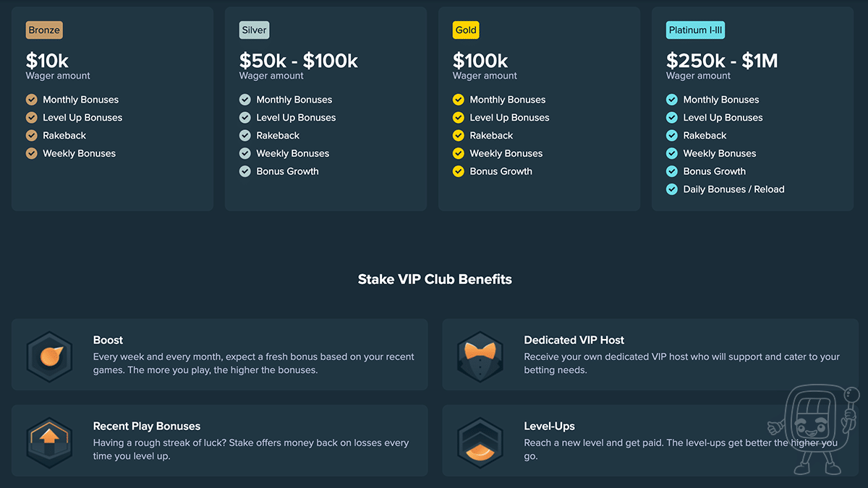Click the Gold Monthly Bonuses checkmark
The width and height of the screenshot is (868, 488).
(x=458, y=100)
